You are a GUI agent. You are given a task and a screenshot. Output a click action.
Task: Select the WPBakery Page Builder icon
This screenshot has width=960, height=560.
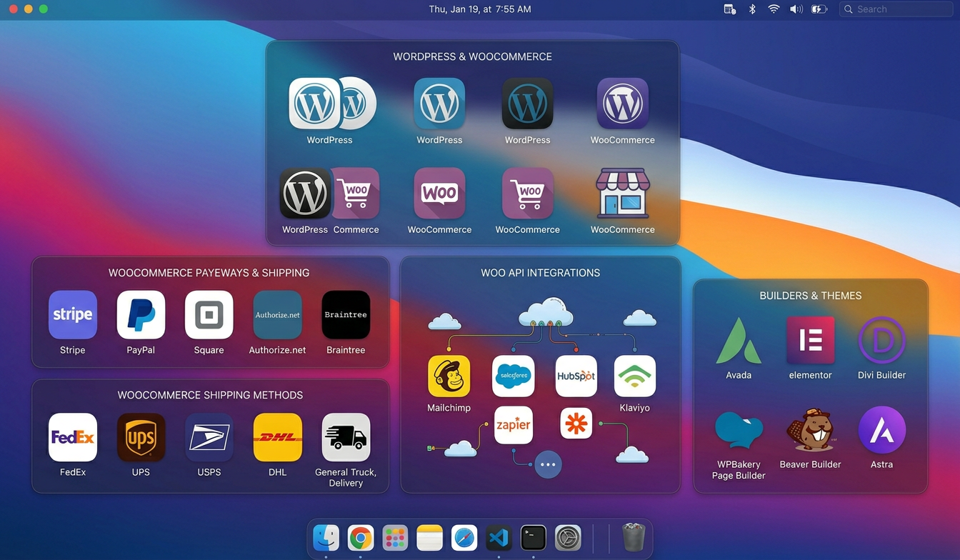click(739, 430)
